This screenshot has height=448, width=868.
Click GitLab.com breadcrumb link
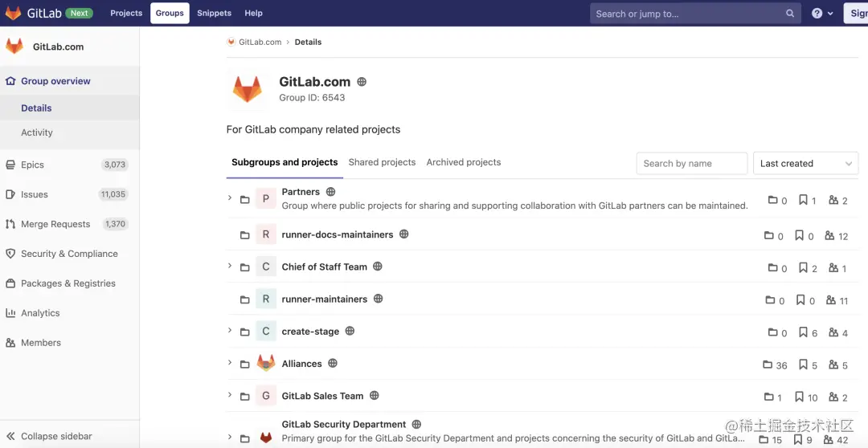(260, 42)
